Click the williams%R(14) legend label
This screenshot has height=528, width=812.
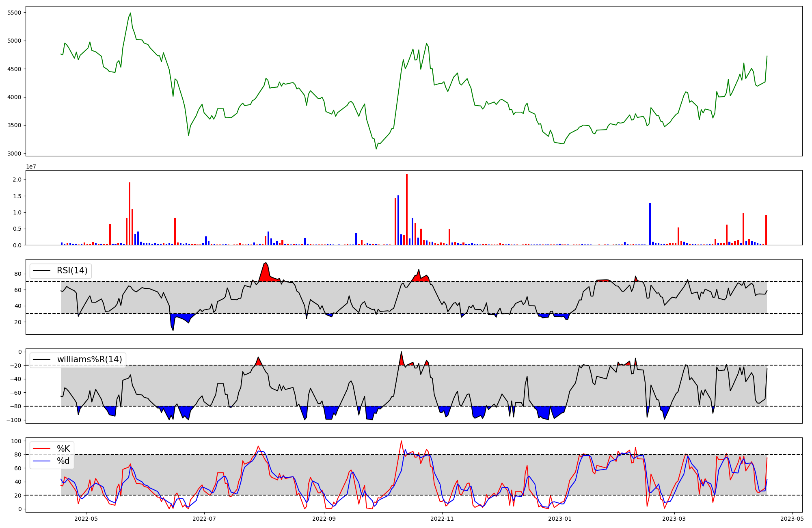89,359
